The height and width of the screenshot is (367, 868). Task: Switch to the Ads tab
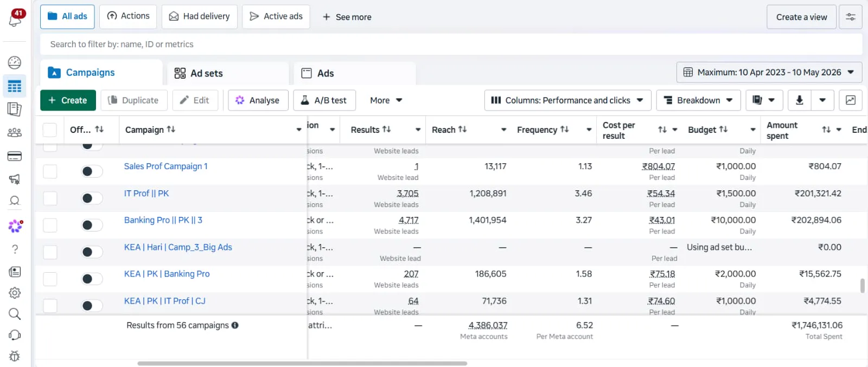355,73
